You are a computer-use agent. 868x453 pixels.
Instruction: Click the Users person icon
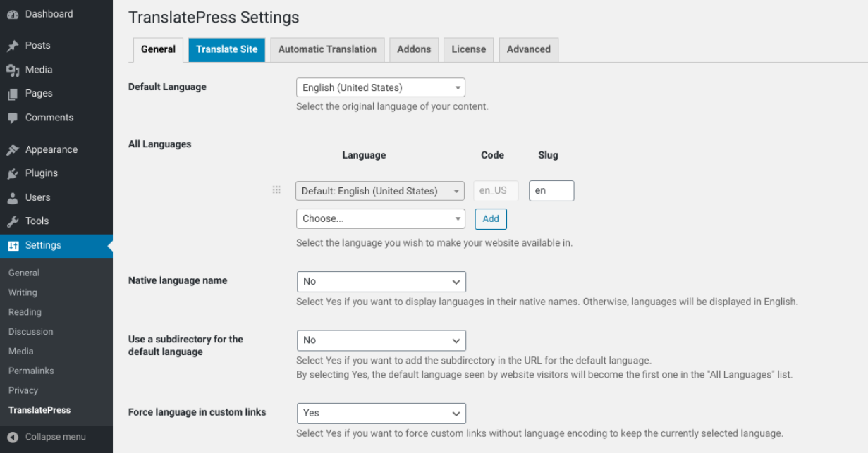[x=13, y=198]
